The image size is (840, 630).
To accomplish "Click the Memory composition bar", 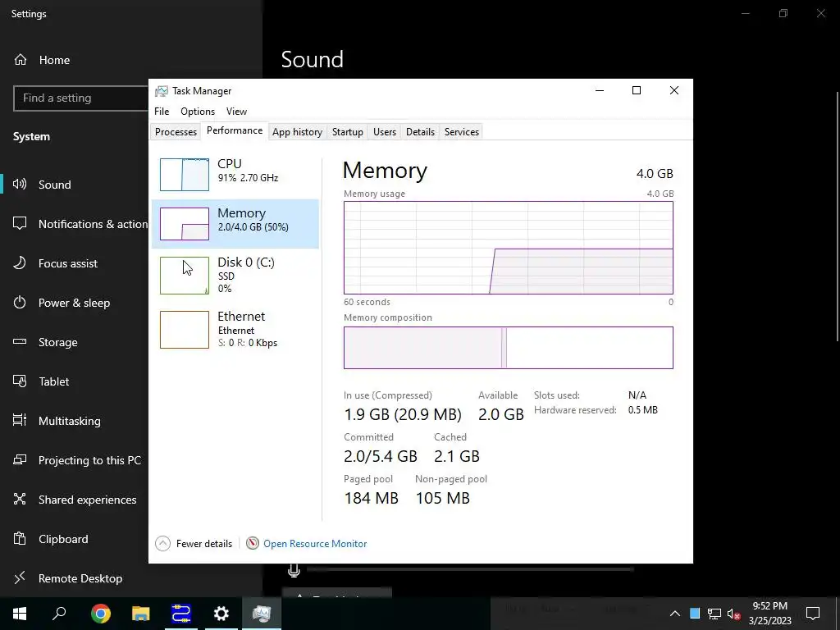I will tap(509, 348).
